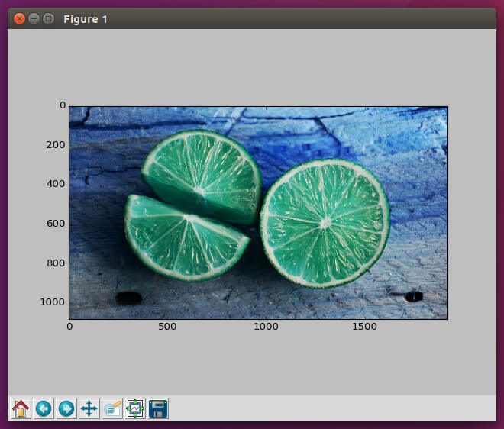Click the x-axis label 500
The height and width of the screenshot is (429, 504).
pyautogui.click(x=167, y=327)
